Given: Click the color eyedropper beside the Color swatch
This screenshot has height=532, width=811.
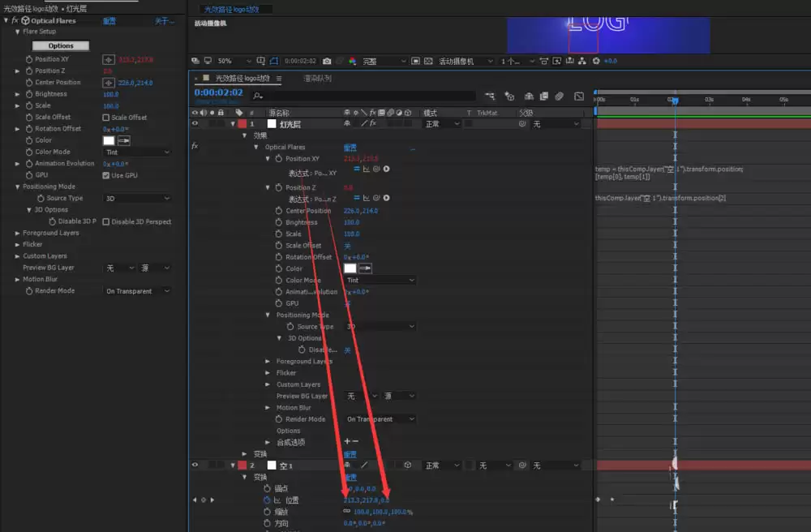Looking at the screenshot, I should 123,140.
